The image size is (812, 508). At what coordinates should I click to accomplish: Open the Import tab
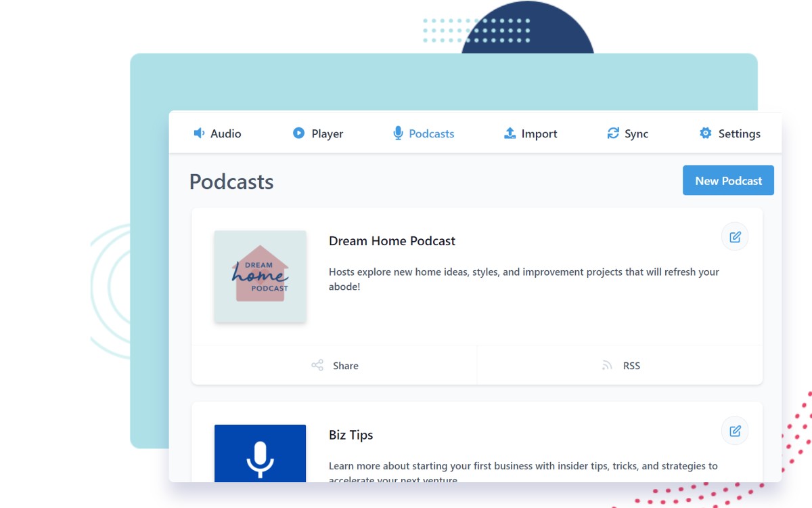531,134
